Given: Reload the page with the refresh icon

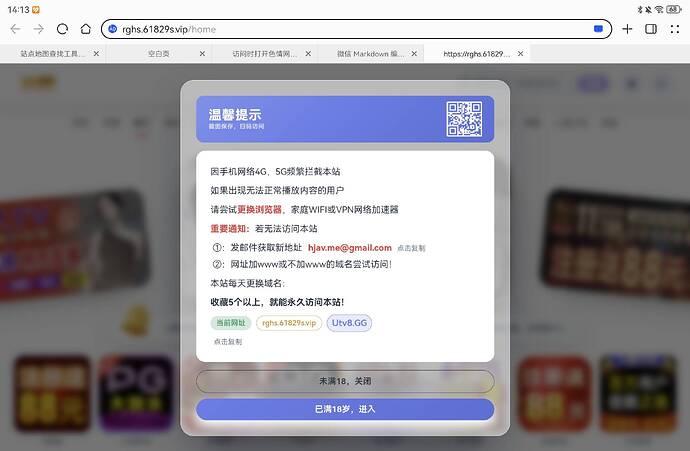Looking at the screenshot, I should tap(62, 29).
